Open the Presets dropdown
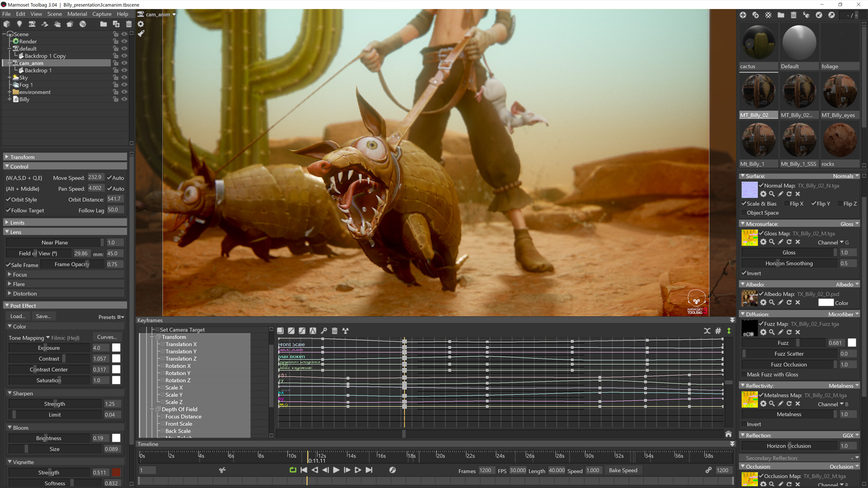Viewport: 868px width, 488px height. pyautogui.click(x=111, y=317)
